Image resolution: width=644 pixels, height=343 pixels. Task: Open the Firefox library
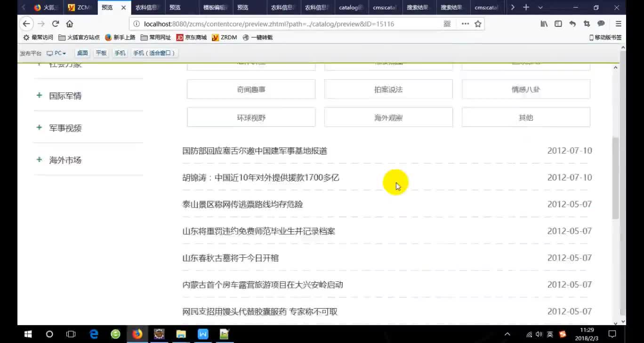tap(544, 24)
